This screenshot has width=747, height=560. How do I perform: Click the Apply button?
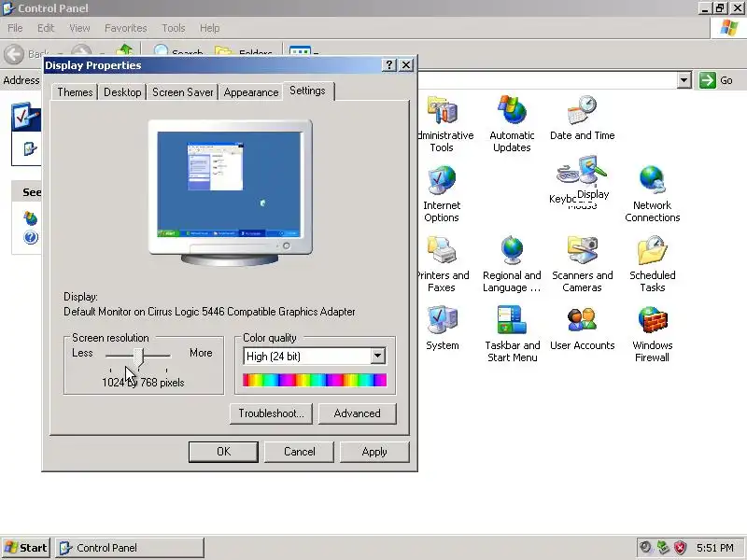point(374,452)
